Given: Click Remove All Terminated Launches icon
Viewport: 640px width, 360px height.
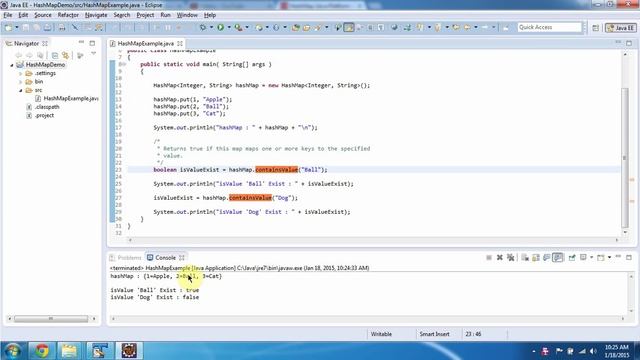Looking at the screenshot, I should coord(510,258).
